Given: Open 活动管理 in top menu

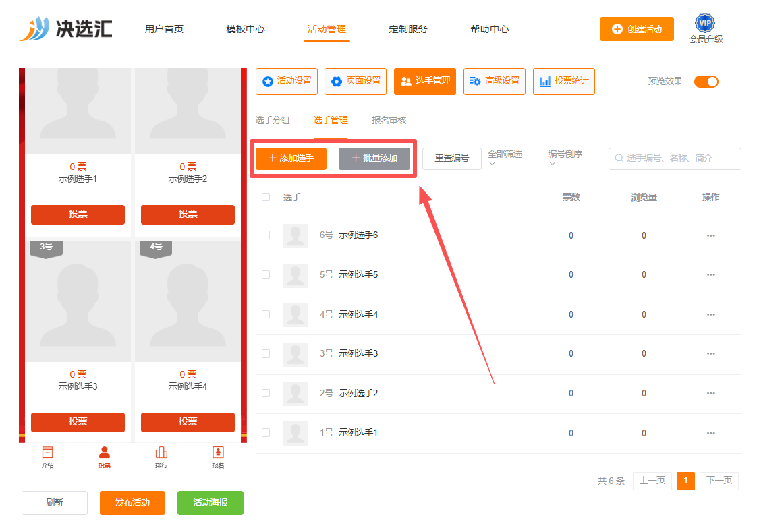Looking at the screenshot, I should click(327, 29).
